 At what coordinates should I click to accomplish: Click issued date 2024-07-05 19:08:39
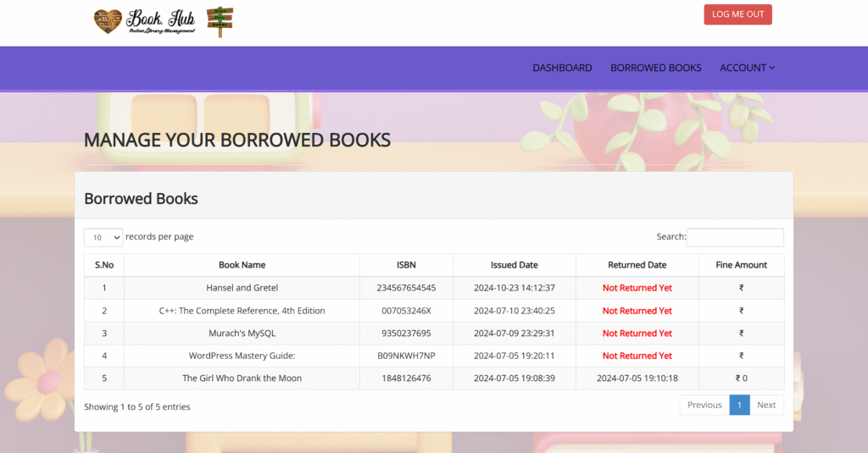(x=515, y=378)
